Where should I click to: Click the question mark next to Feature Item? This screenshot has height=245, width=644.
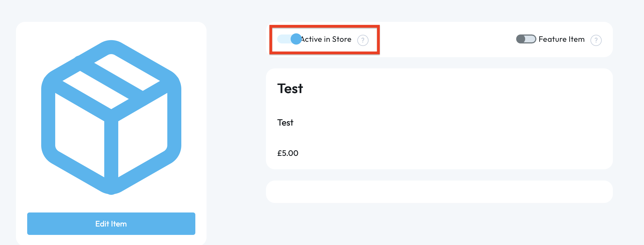click(x=596, y=40)
